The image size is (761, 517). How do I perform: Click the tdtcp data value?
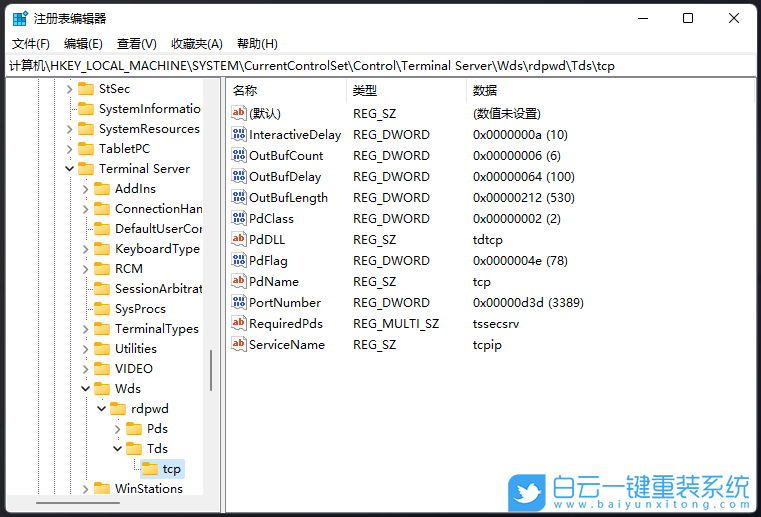coord(488,240)
